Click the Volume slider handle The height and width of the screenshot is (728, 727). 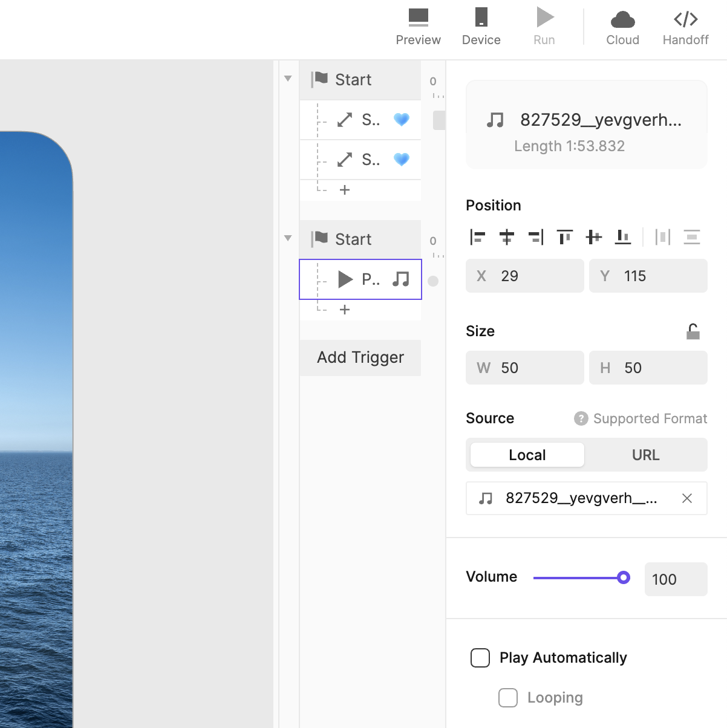[624, 578]
